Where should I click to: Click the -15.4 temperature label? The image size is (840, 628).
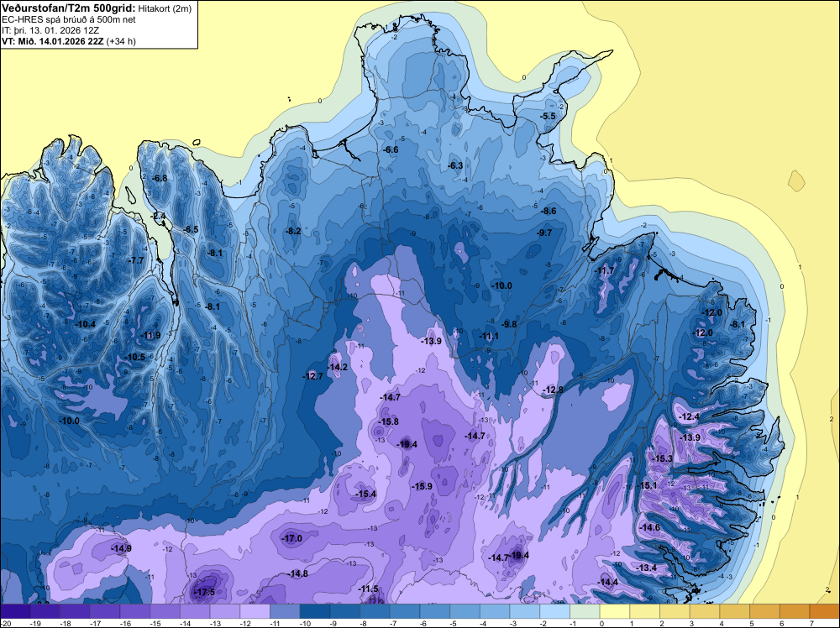tap(366, 495)
